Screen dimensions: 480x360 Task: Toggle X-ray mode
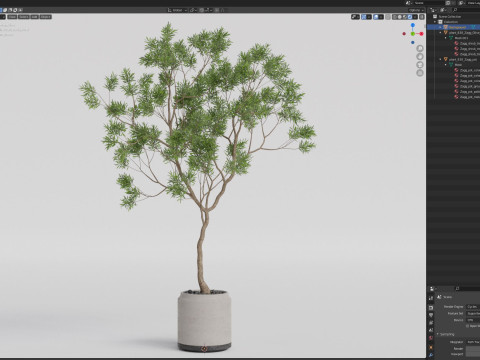(388, 17)
